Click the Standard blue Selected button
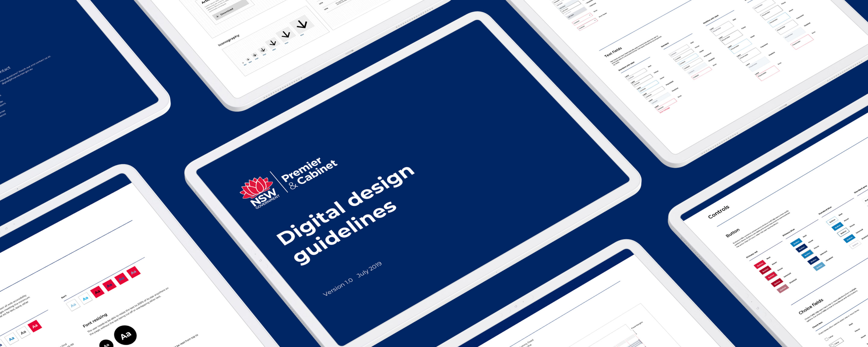This screenshot has width=868, height=347. click(850, 239)
